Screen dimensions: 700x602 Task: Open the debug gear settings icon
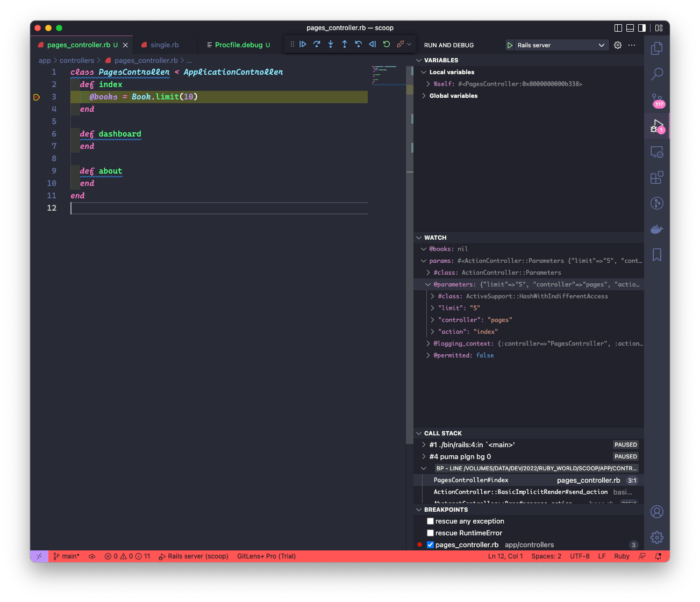coord(617,45)
